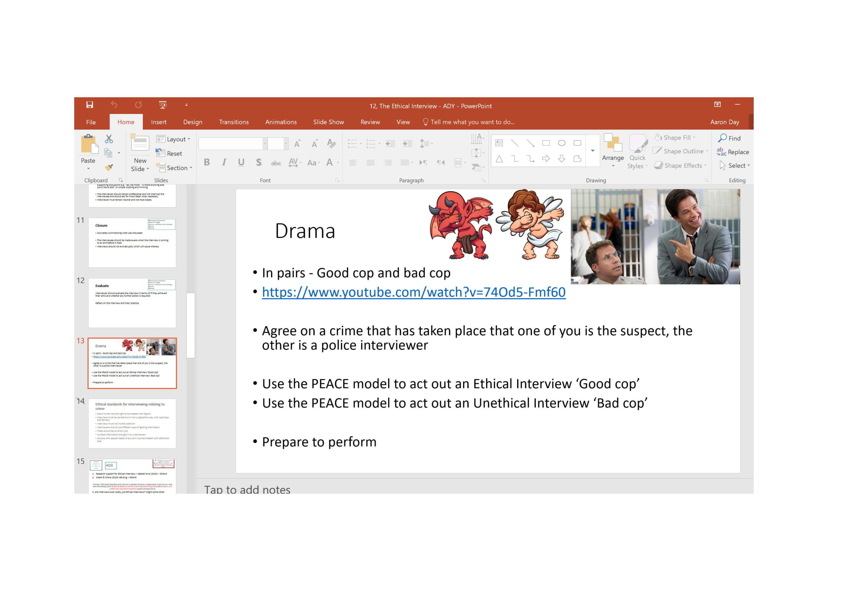Open the File menu
This screenshot has width=868, height=614.
tap(91, 122)
